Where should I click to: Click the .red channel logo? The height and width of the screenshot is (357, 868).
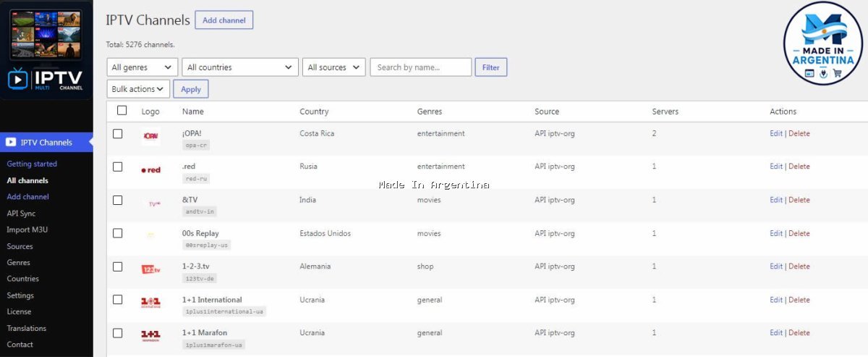(150, 170)
